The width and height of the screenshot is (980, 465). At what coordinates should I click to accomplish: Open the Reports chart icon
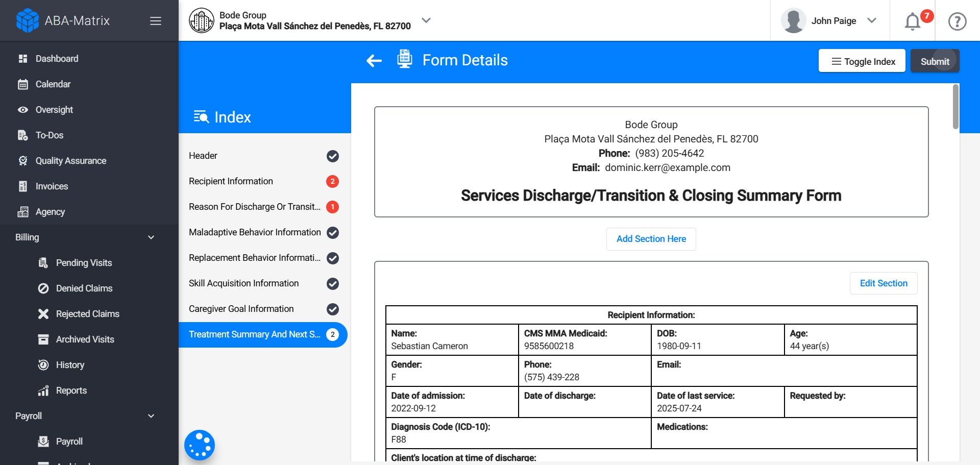[43, 390]
